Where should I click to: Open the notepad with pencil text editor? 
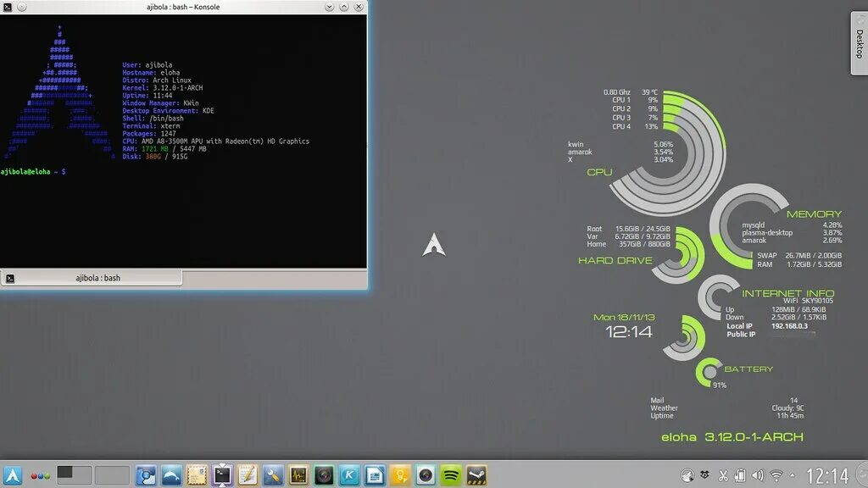click(248, 475)
